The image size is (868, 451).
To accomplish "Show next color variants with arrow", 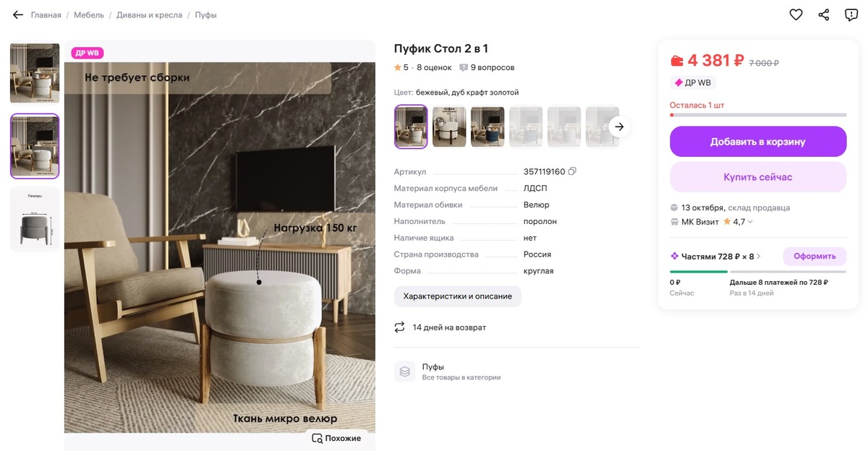I will point(619,126).
